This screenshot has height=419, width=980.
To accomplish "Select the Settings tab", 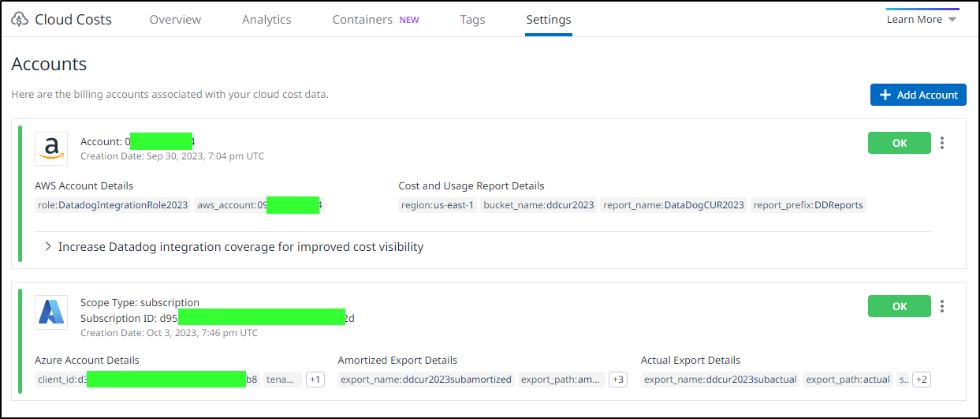I will pyautogui.click(x=549, y=20).
